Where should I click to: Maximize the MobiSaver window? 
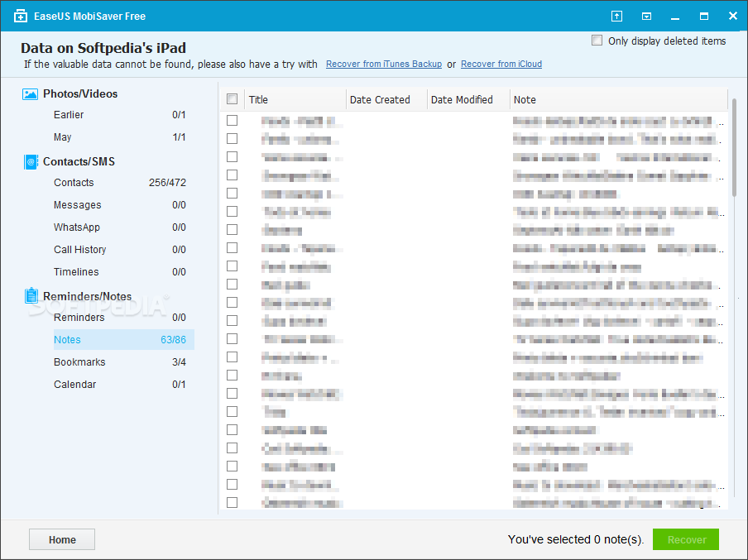[703, 17]
